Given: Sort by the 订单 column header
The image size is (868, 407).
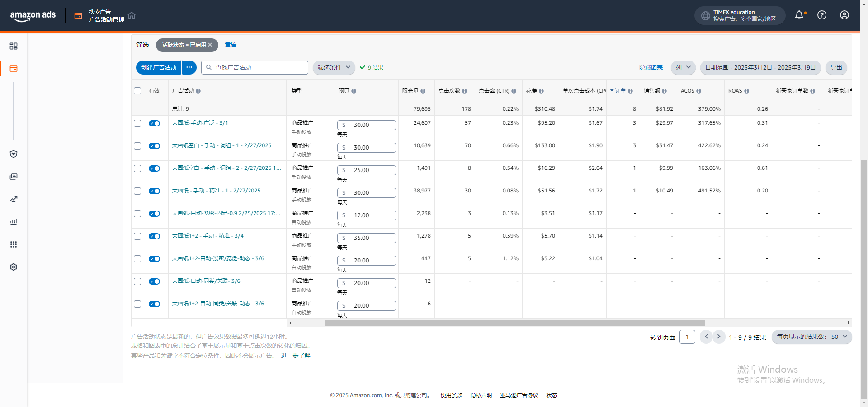Looking at the screenshot, I should [x=620, y=91].
